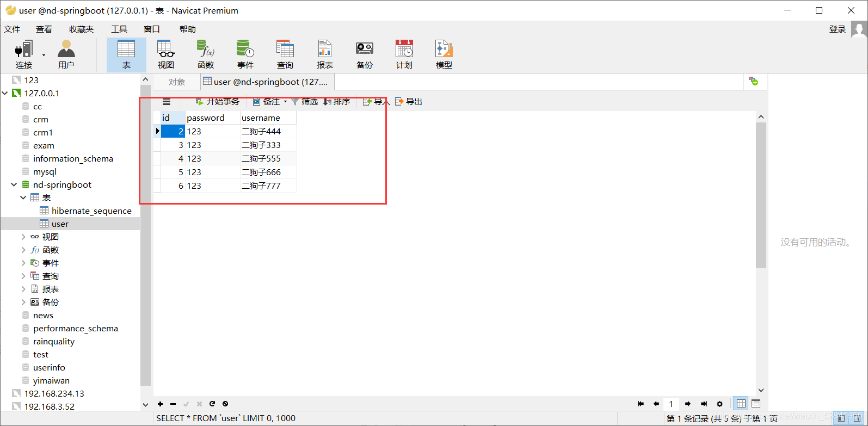Expand the 备份 node in tree
The height and width of the screenshot is (426, 868).
(x=23, y=302)
